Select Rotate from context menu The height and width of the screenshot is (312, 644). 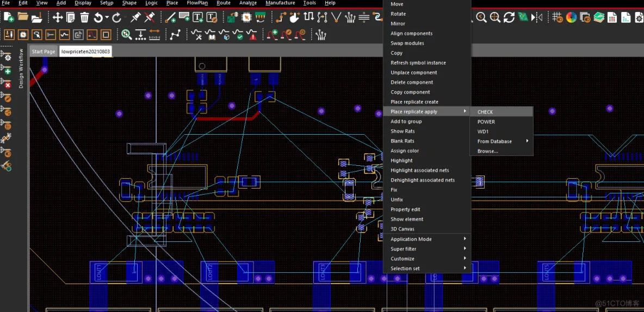pyautogui.click(x=427, y=14)
